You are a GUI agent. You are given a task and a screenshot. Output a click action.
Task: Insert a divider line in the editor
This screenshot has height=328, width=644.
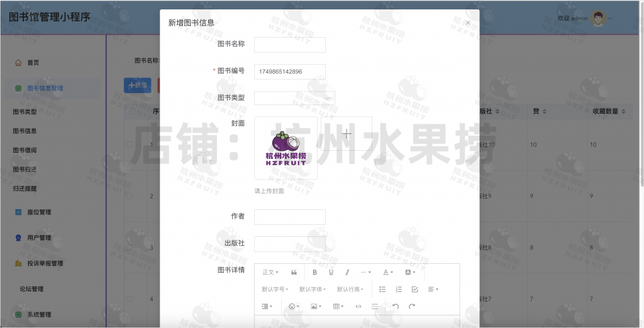click(x=375, y=306)
